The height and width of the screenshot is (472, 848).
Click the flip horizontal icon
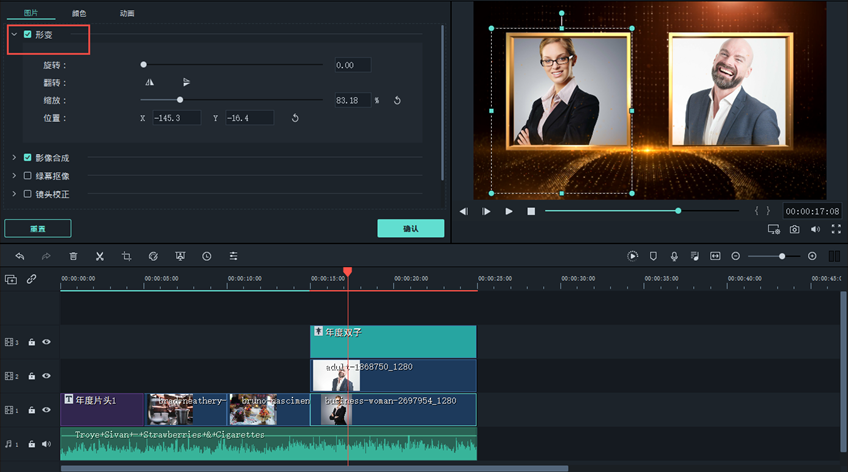(150, 82)
